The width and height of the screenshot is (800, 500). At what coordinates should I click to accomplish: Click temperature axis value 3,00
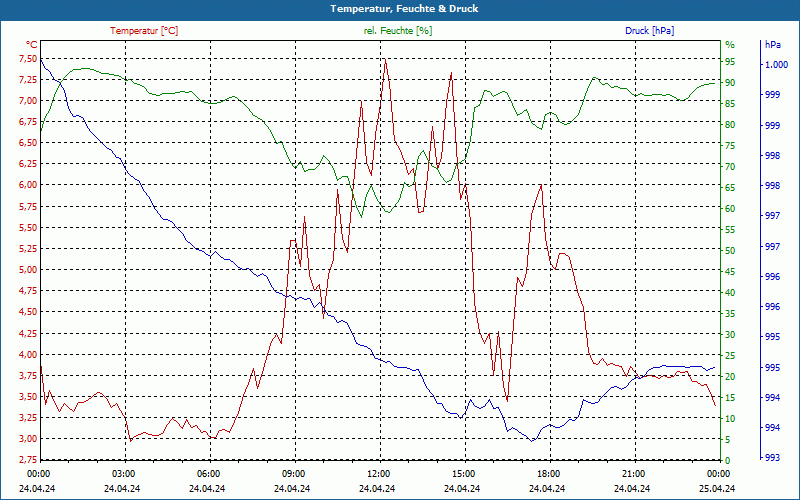pyautogui.click(x=28, y=439)
